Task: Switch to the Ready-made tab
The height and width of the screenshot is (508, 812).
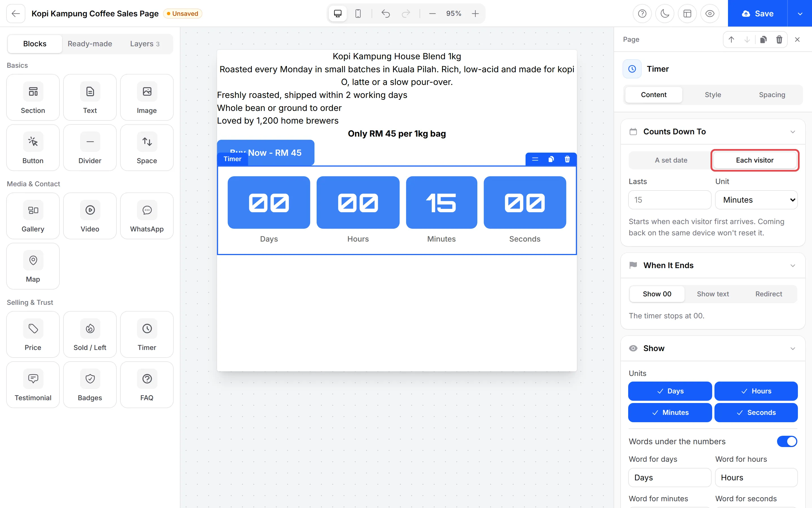Action: point(90,44)
